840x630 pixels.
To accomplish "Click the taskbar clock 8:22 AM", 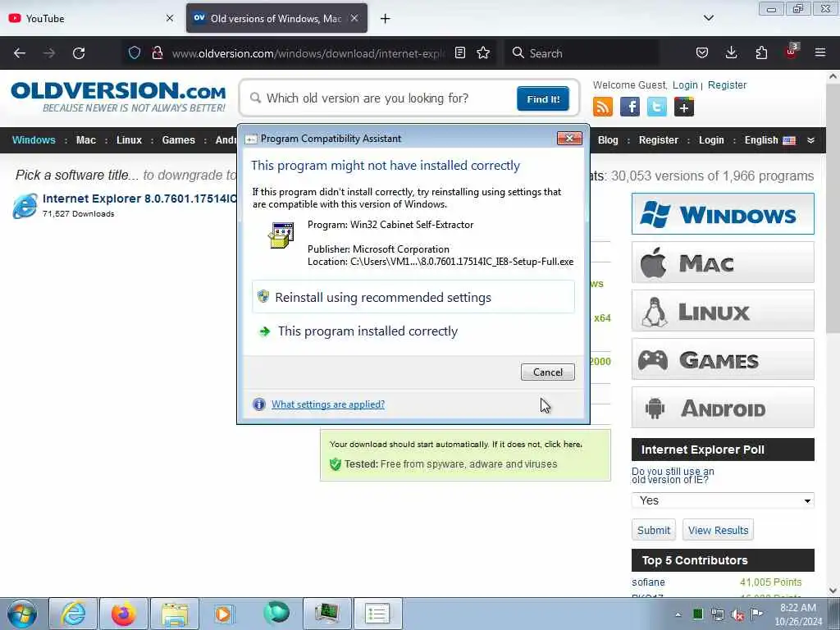I will tap(797, 614).
